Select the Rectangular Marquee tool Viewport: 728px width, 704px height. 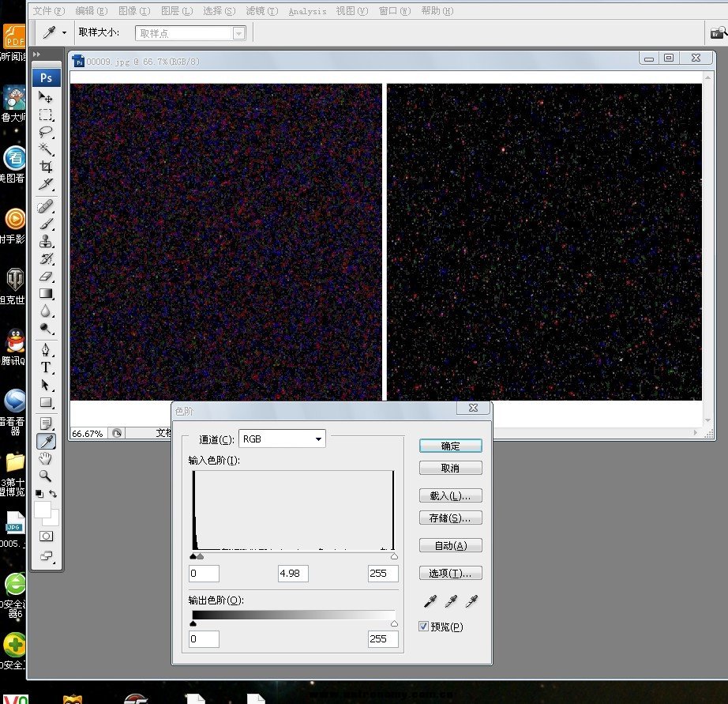tap(46, 115)
